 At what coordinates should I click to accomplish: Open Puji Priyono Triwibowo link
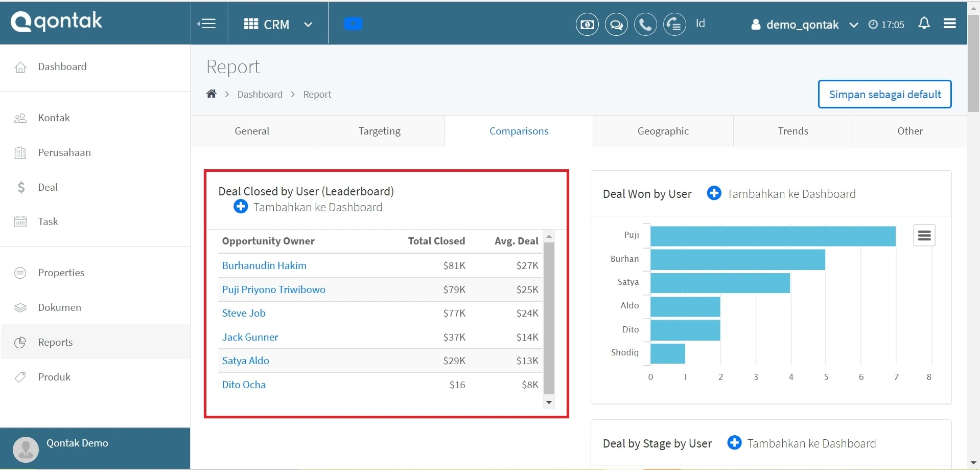pos(273,290)
